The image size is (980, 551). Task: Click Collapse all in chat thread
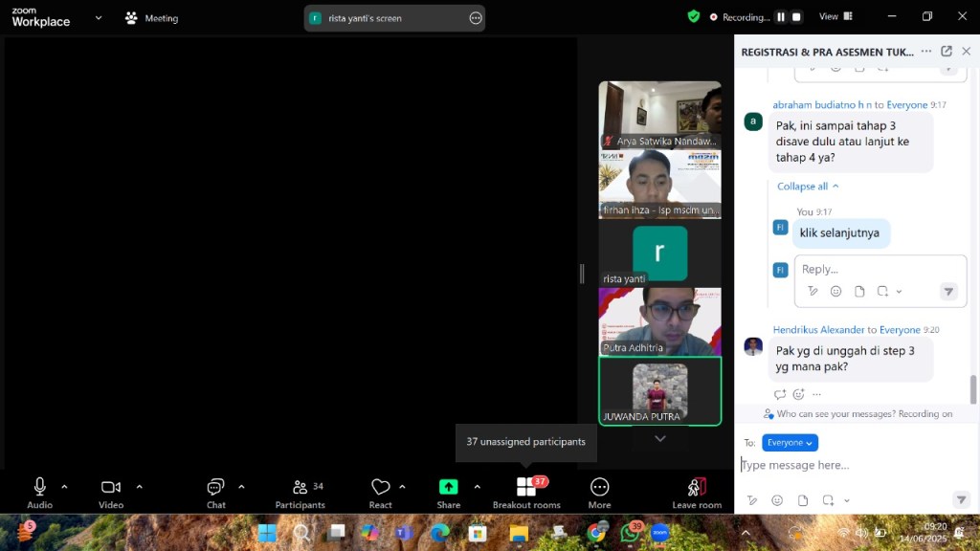(808, 187)
